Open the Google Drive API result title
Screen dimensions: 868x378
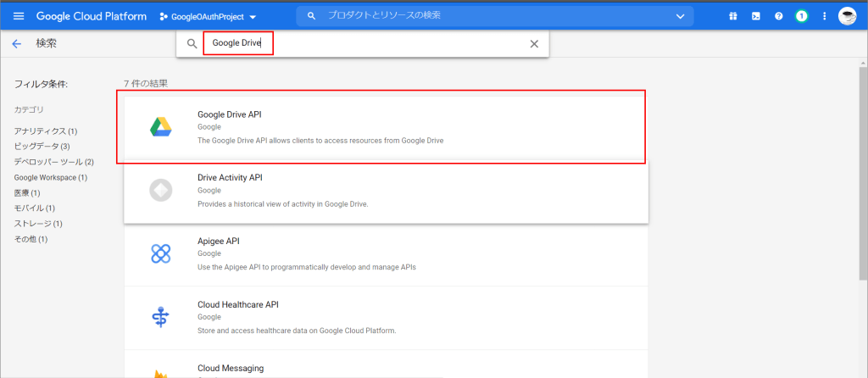[230, 114]
